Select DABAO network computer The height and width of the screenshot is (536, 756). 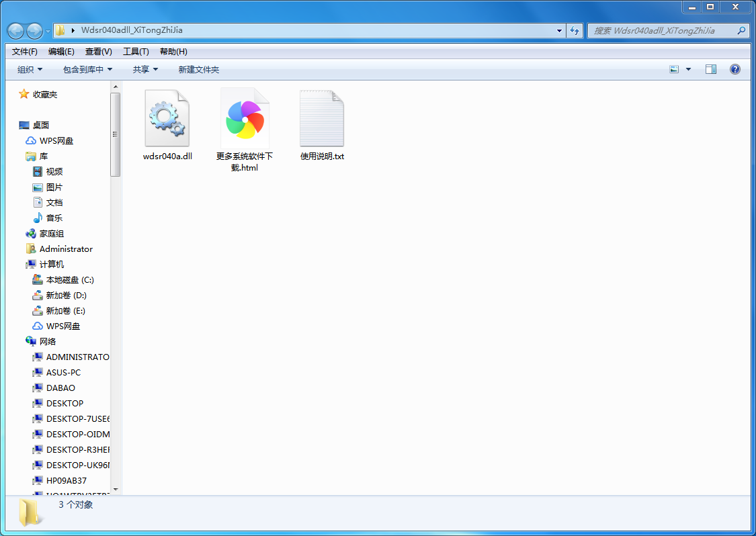click(x=54, y=388)
